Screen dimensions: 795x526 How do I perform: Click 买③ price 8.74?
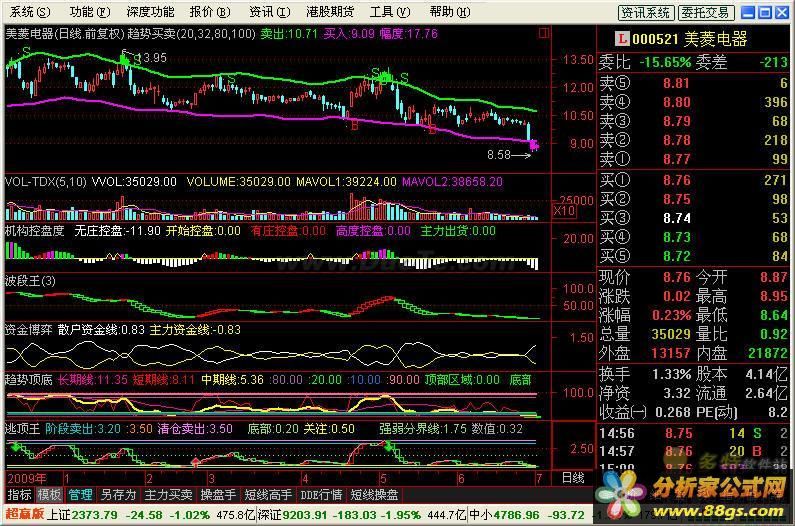pyautogui.click(x=677, y=218)
